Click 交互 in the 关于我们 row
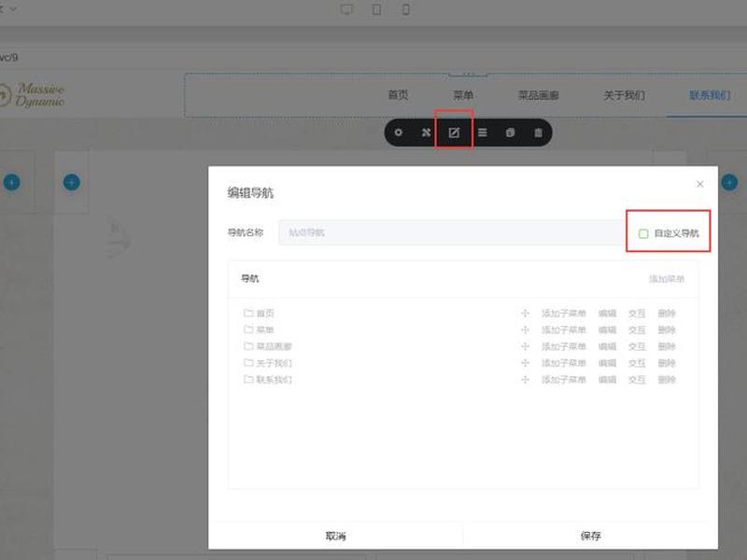The height and width of the screenshot is (560, 747). 637,363
